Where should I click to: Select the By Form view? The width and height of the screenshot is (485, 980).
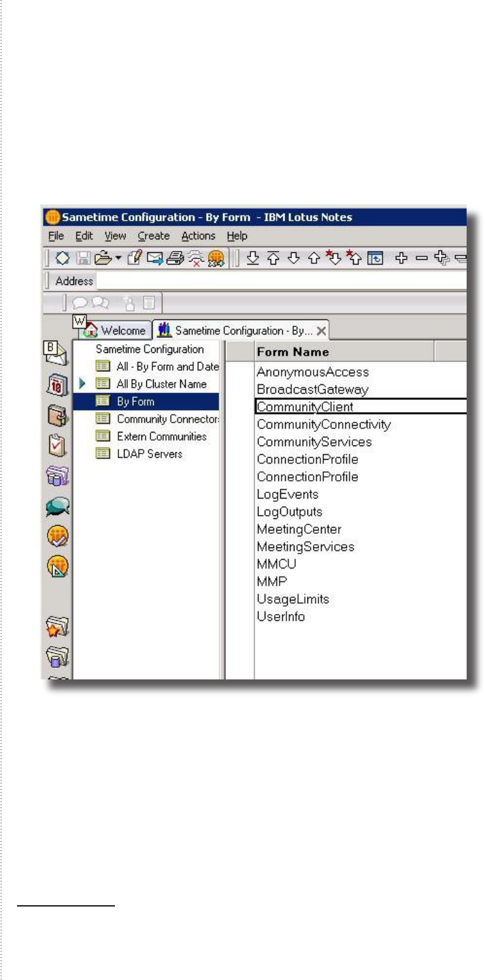pyautogui.click(x=147, y=402)
